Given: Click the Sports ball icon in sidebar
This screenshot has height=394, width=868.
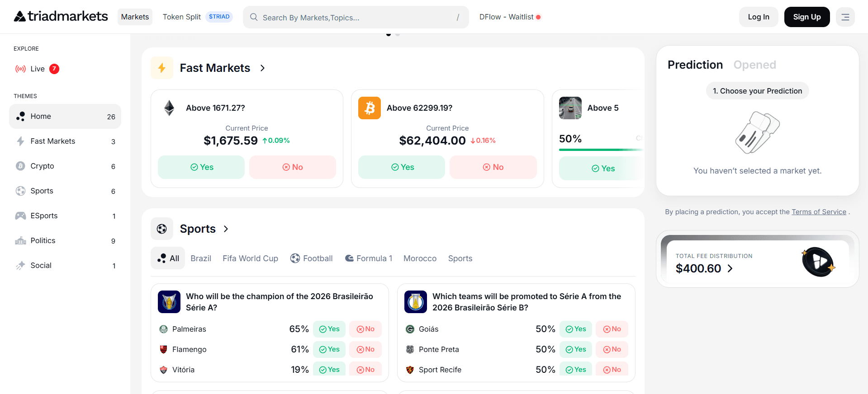Looking at the screenshot, I should (x=20, y=191).
